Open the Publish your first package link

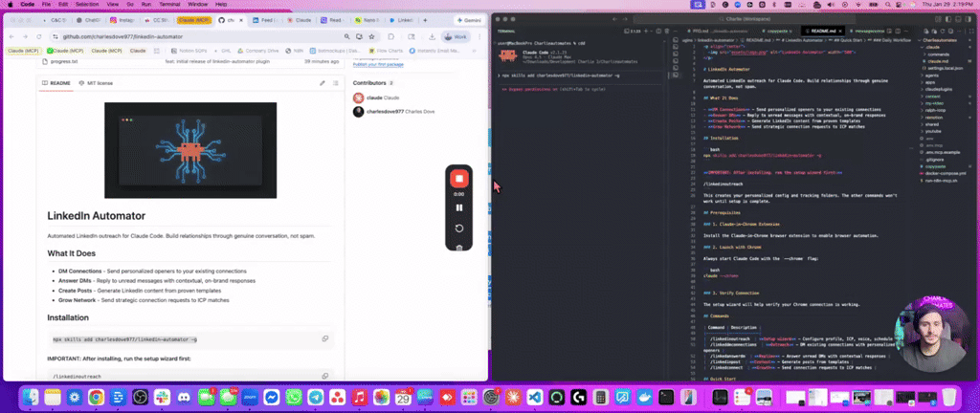click(x=378, y=64)
